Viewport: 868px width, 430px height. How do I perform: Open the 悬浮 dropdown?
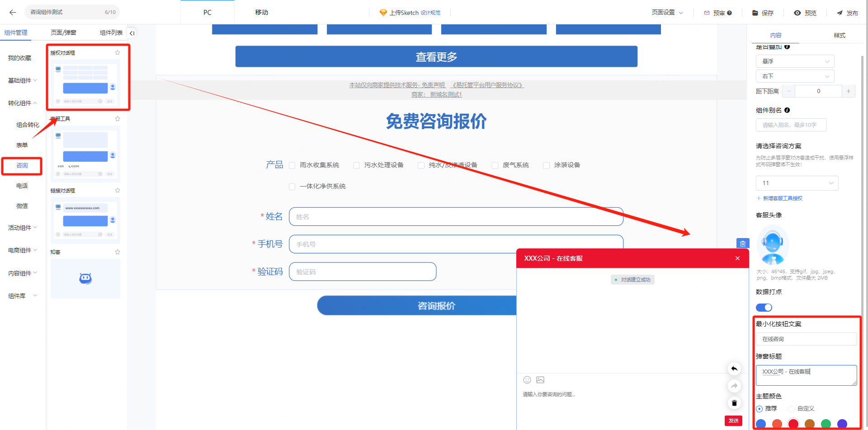tap(795, 61)
